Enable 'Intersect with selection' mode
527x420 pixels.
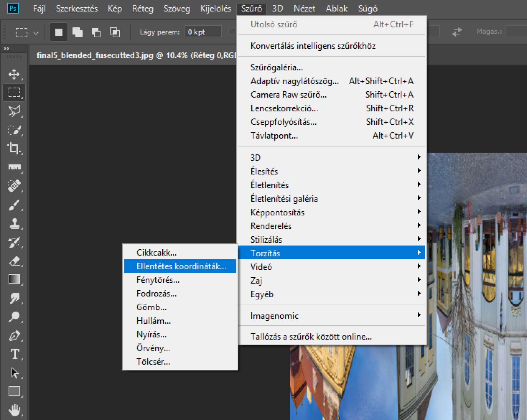115,32
